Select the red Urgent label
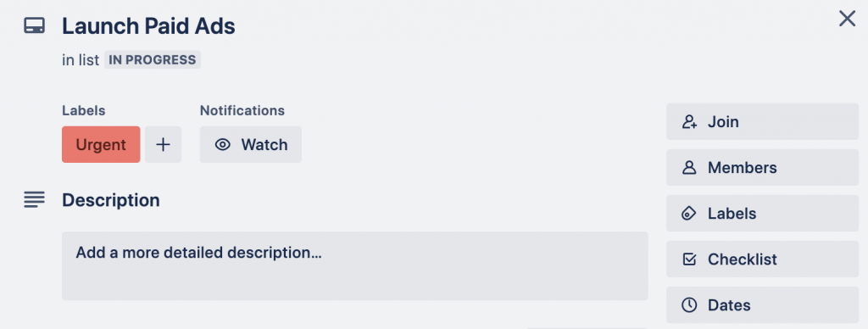The image size is (868, 329). 101,144
